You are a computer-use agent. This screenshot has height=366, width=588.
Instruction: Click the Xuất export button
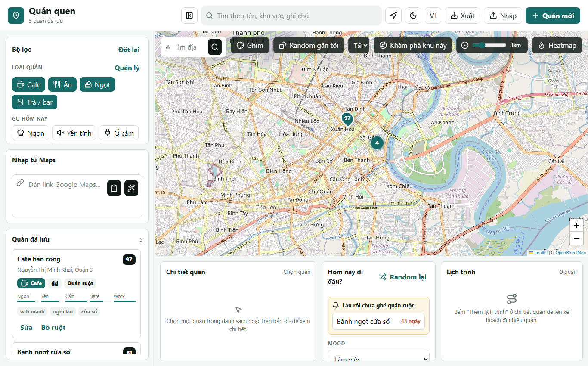point(463,16)
